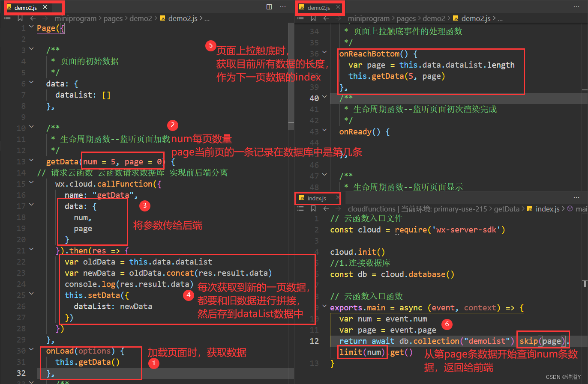Click 'var page = this.data.dataList.length' line
The image size is (588, 384).
[432, 65]
